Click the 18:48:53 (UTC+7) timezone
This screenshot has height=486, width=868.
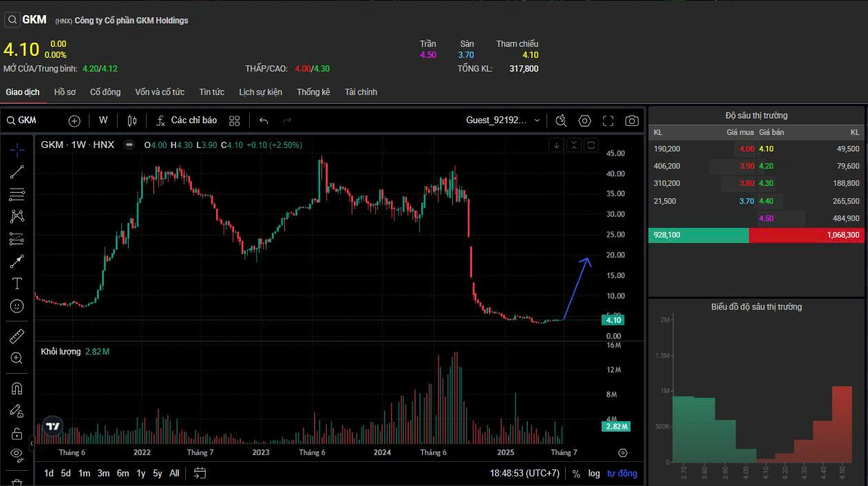click(525, 474)
